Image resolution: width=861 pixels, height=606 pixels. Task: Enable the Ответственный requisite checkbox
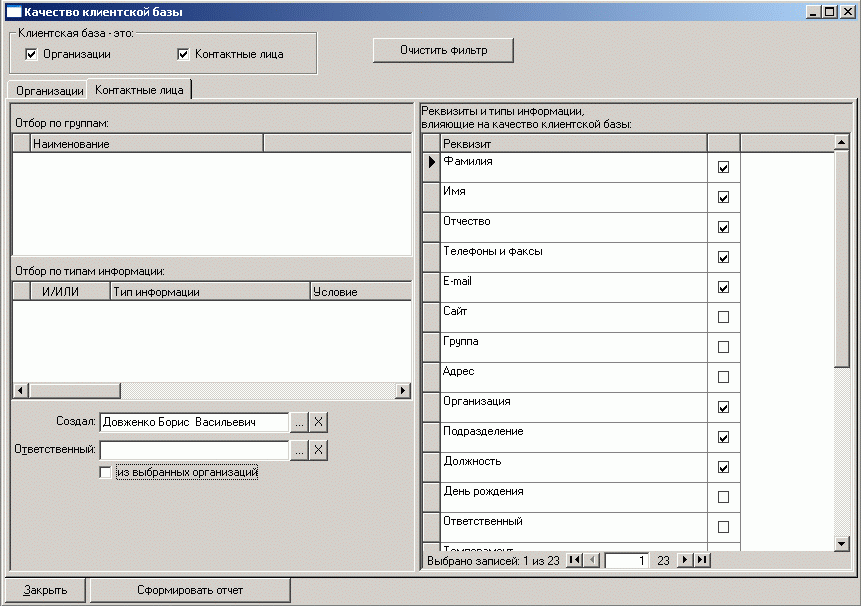723,527
